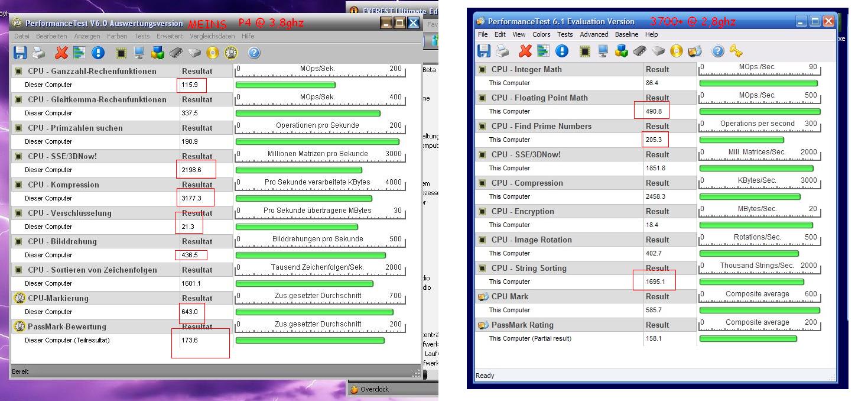Screen dimensions: 868x401
Task: Click the EVEREST Ultimate Edition window title
Action: [402, 11]
